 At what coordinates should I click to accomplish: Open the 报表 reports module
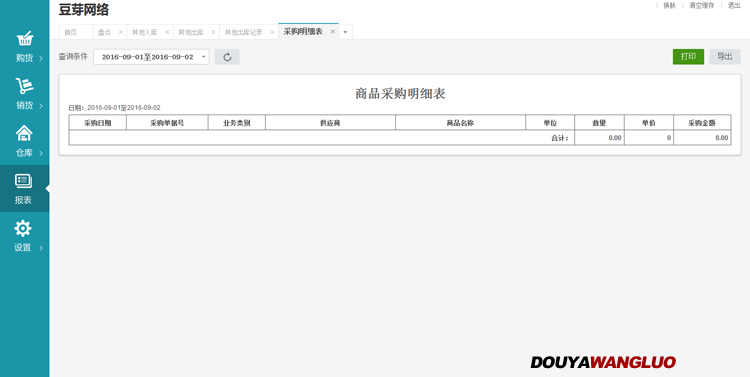pyautogui.click(x=24, y=189)
